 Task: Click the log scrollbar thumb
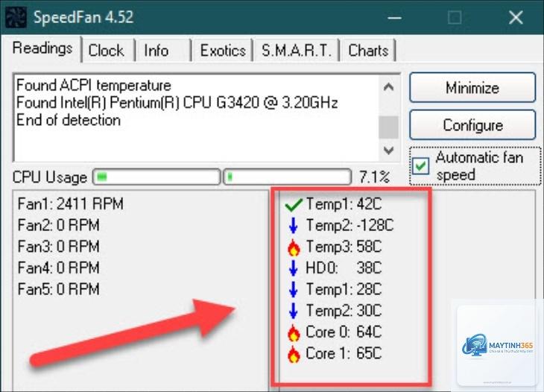click(388, 127)
